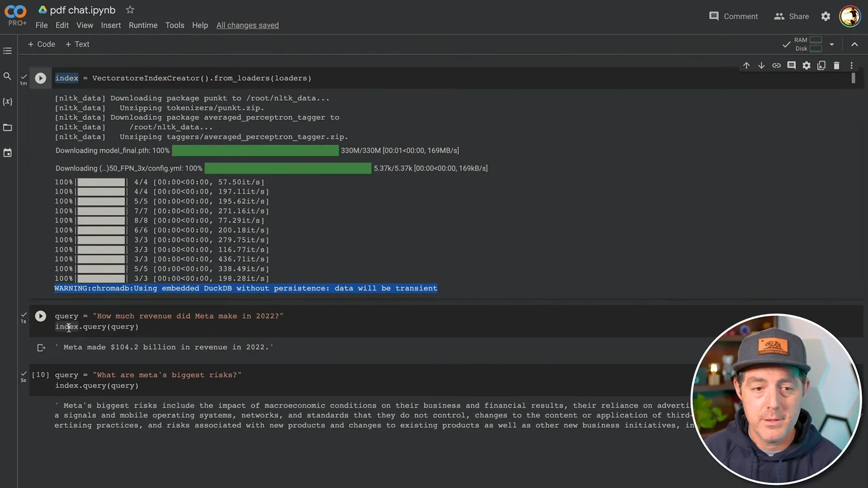Open Colab settings gear in header
Image resolution: width=868 pixels, height=488 pixels.
pyautogui.click(x=826, y=16)
